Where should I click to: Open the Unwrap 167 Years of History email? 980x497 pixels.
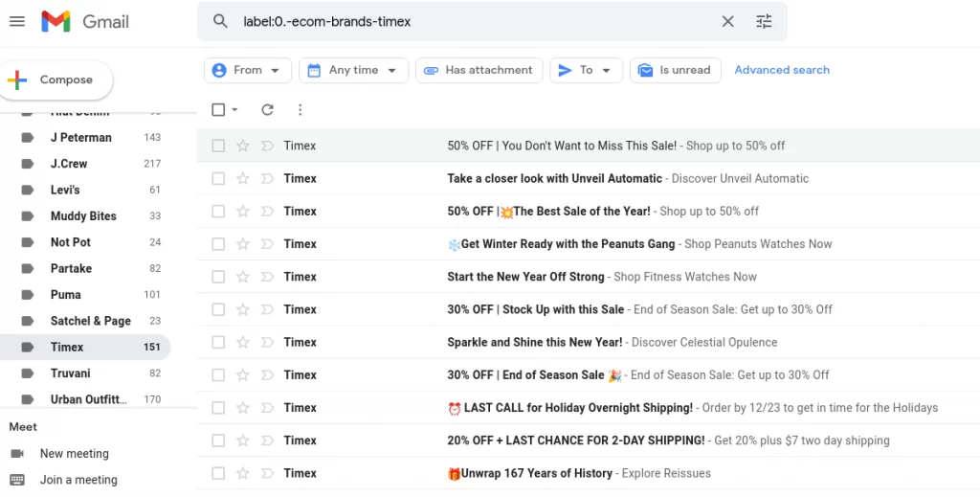[x=589, y=473]
